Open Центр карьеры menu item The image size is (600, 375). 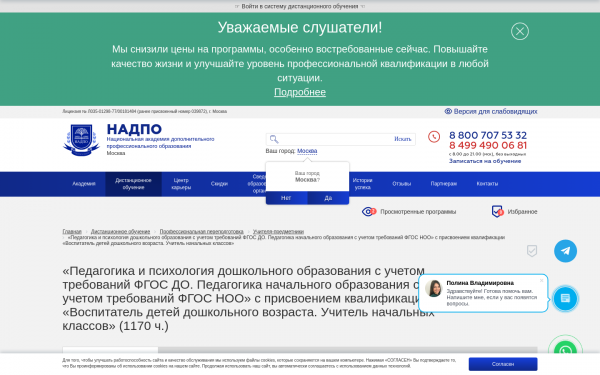pyautogui.click(x=181, y=184)
